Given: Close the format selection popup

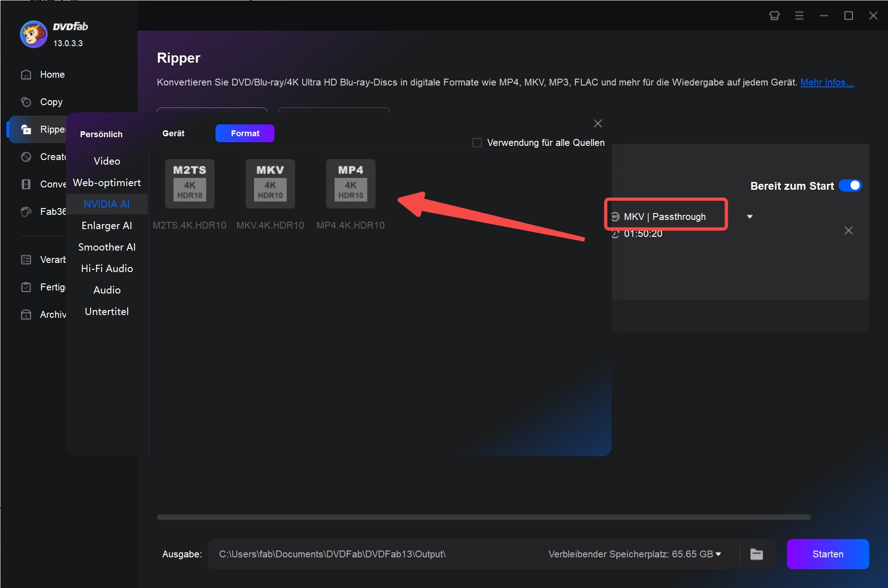Looking at the screenshot, I should pos(597,123).
